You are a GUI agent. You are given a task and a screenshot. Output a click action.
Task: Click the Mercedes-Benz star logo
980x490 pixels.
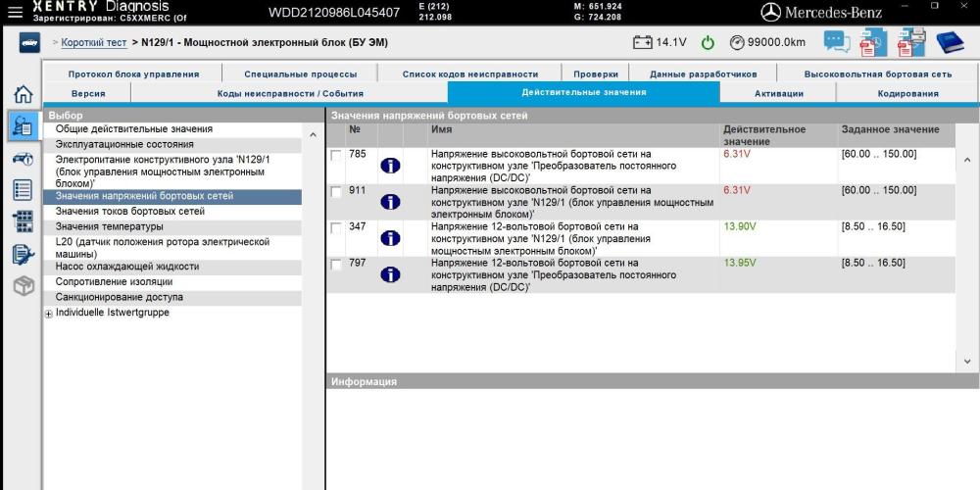(x=770, y=12)
